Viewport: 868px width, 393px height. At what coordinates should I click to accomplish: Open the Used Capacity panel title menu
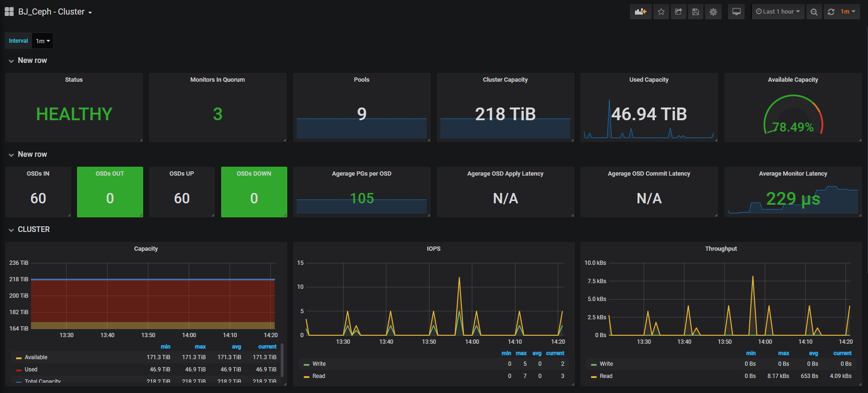pyautogui.click(x=649, y=80)
